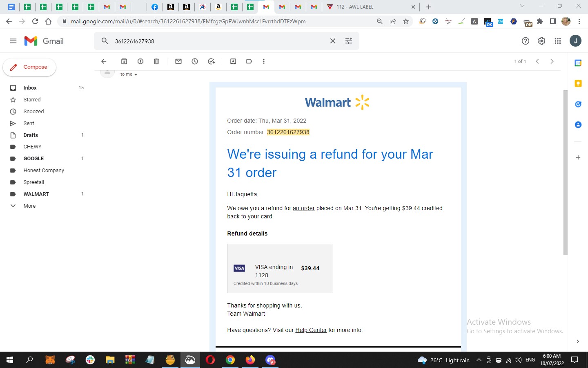The height and width of the screenshot is (368, 588).
Task: Click the highlighted order number 3612261627938
Action: pos(288,132)
